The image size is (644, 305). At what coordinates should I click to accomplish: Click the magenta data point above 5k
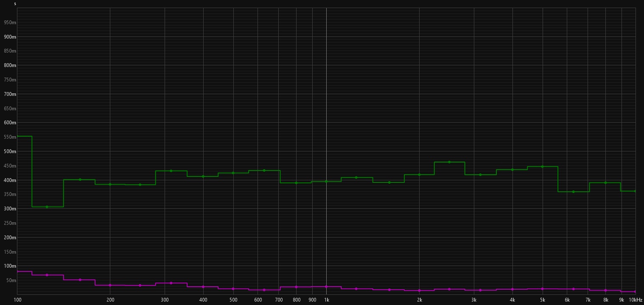542,289
